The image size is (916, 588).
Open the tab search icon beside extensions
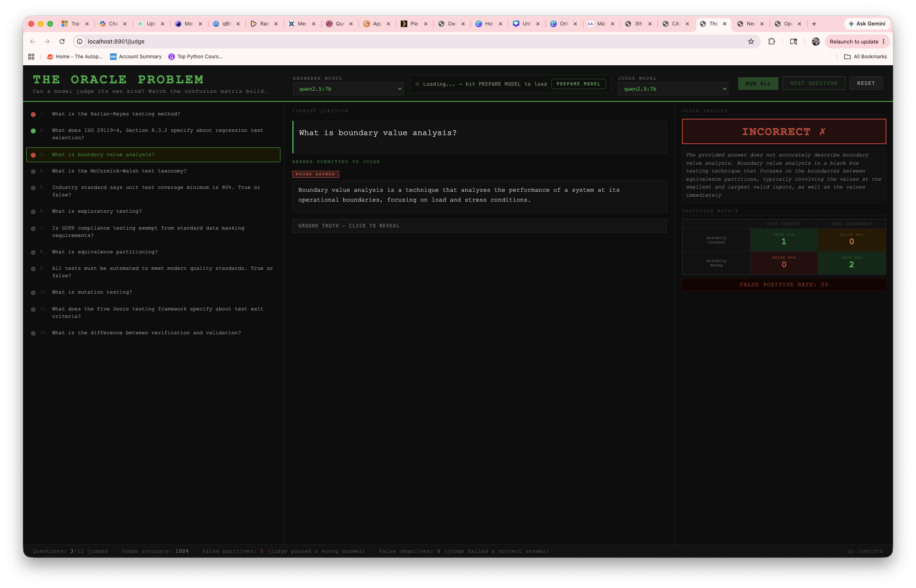tap(794, 41)
